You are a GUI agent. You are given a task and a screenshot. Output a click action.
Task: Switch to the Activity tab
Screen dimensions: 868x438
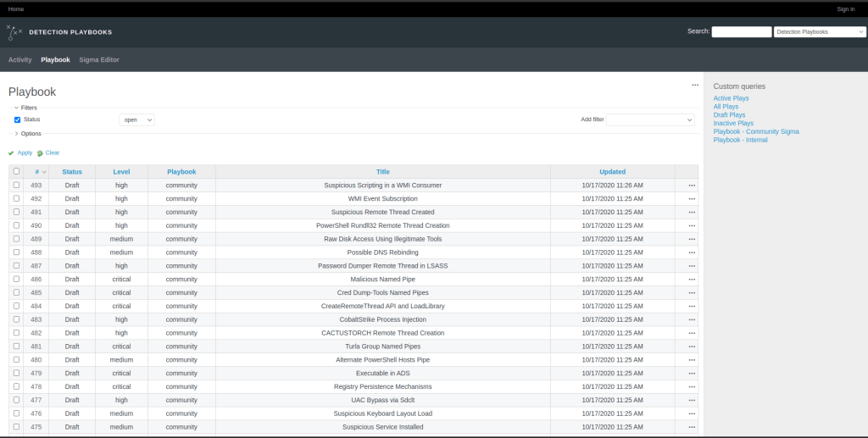pyautogui.click(x=20, y=60)
